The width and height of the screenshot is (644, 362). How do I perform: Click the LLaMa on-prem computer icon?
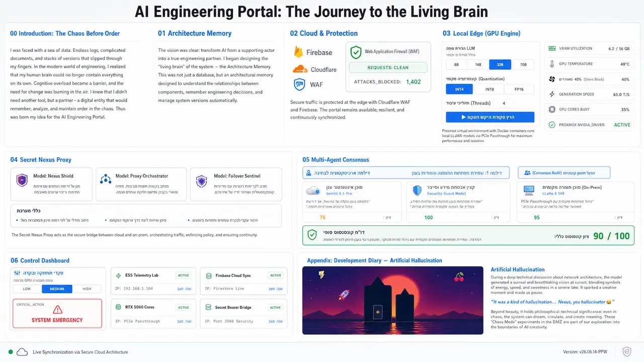[529, 190]
